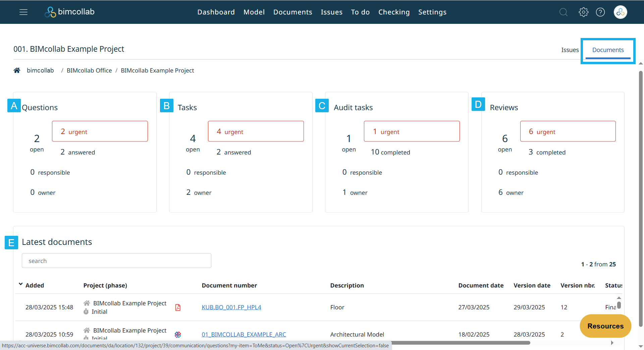The image size is (644, 350).
Task: Click 2 answered under Questions
Action: tap(78, 152)
